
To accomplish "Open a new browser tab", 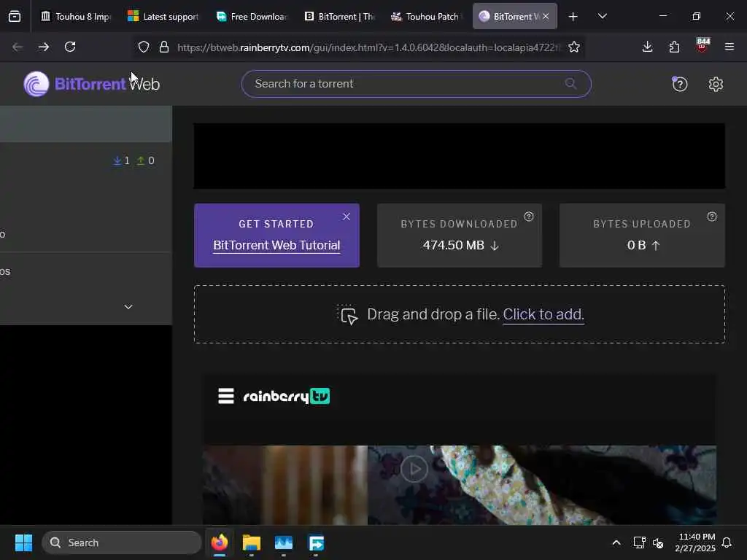I will (x=573, y=17).
